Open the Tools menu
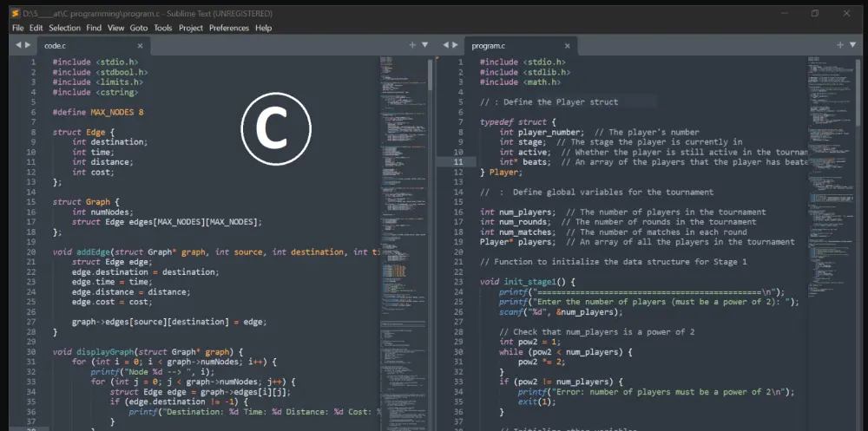Image resolution: width=868 pixels, height=431 pixels. (x=163, y=28)
